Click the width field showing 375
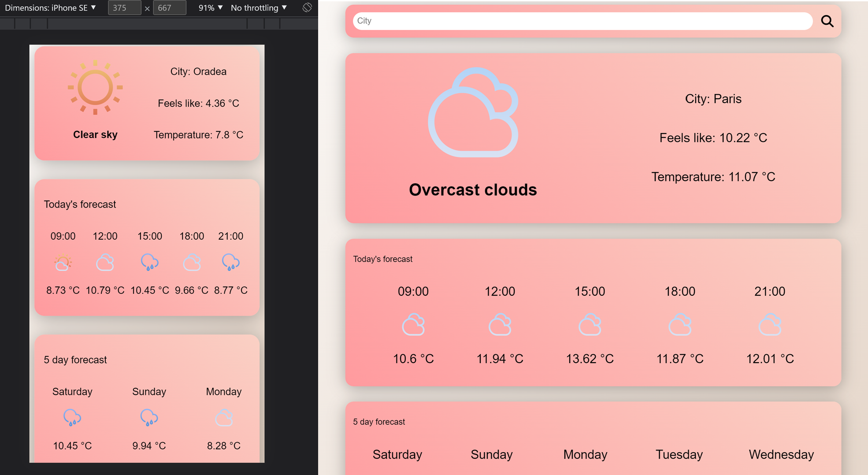 point(124,7)
